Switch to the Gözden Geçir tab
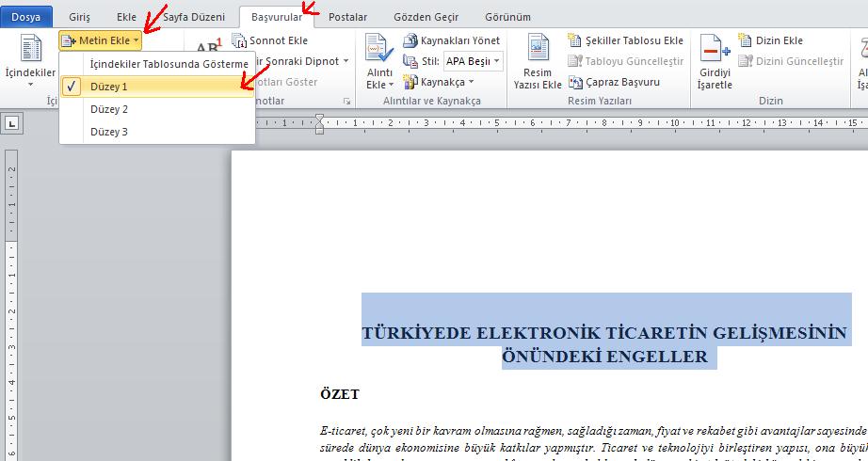 [426, 17]
